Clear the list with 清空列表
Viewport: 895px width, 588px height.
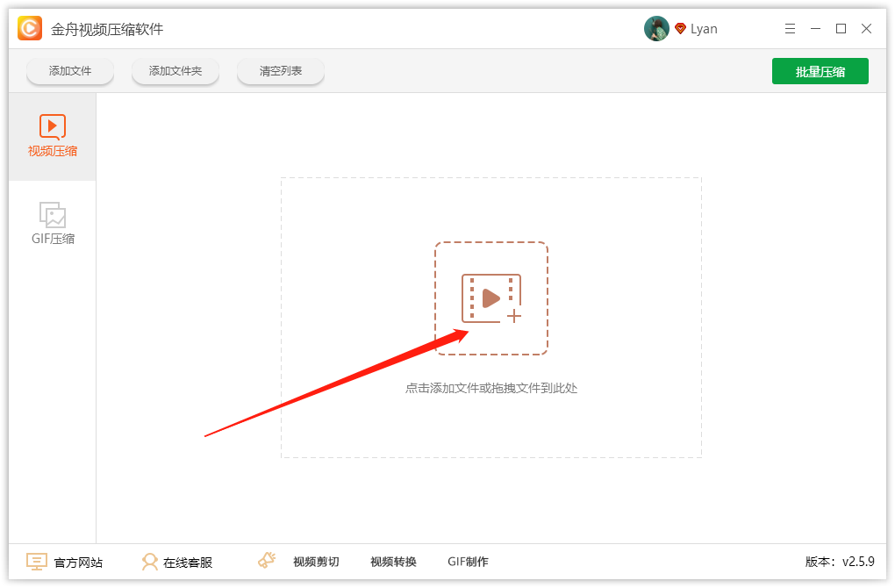click(x=281, y=71)
